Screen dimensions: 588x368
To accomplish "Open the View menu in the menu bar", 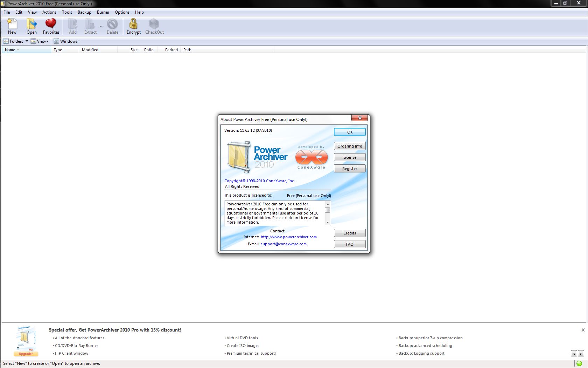I will (32, 12).
